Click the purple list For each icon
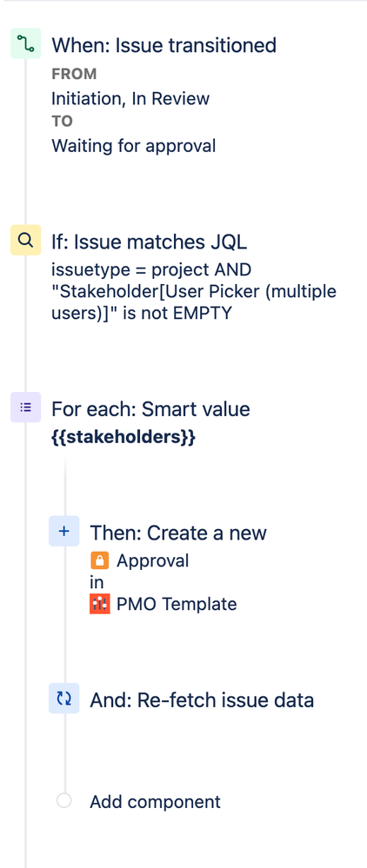This screenshot has width=367, height=868. [x=25, y=407]
